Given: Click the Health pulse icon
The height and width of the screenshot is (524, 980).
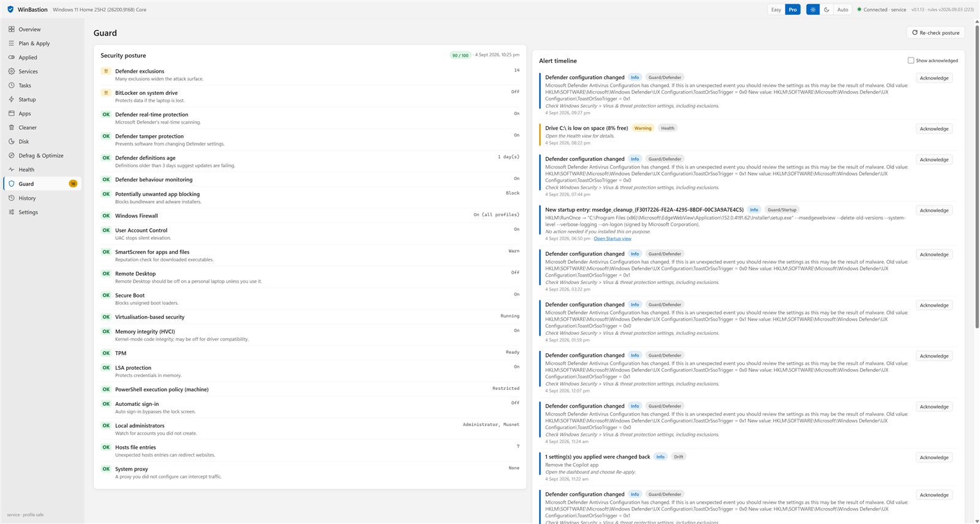Looking at the screenshot, I should pyautogui.click(x=12, y=170).
